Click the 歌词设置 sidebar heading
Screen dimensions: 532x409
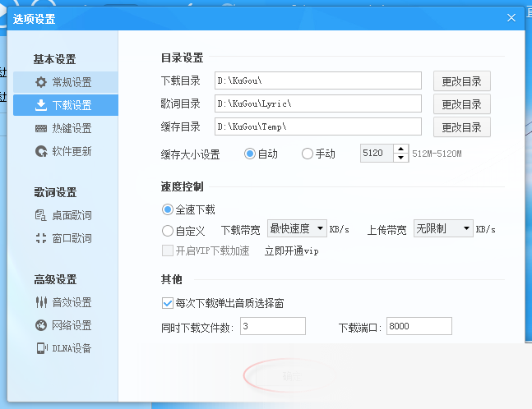55,192
